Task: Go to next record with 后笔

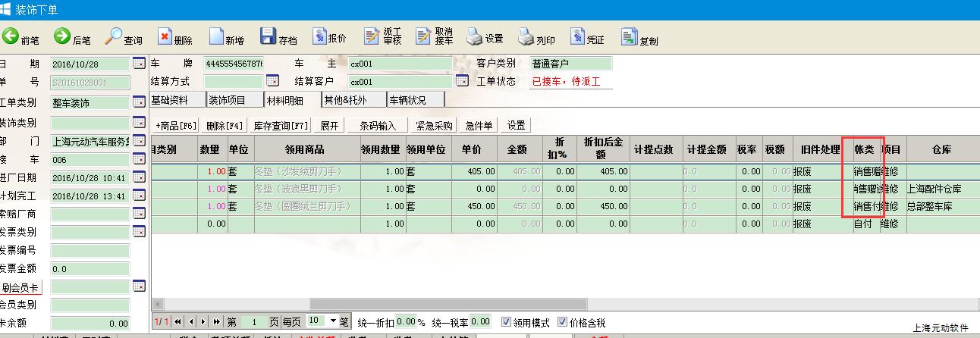Action: pyautogui.click(x=72, y=37)
